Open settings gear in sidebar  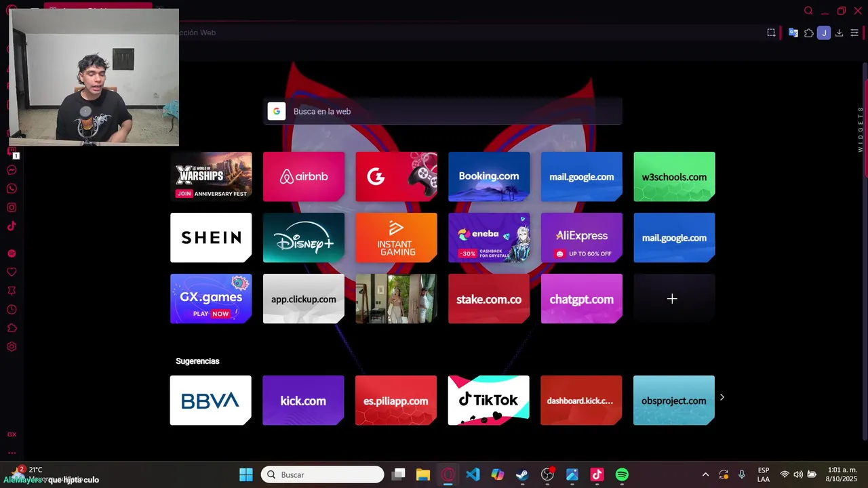point(12,347)
